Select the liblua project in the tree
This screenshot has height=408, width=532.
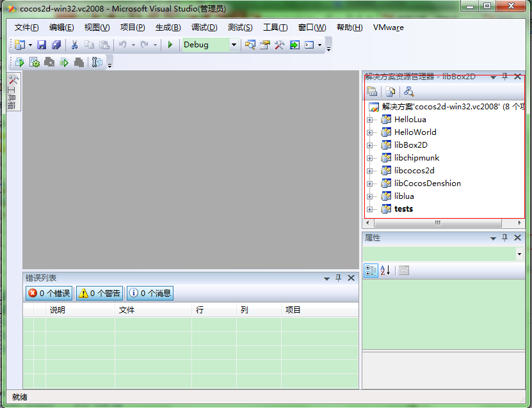coord(404,196)
